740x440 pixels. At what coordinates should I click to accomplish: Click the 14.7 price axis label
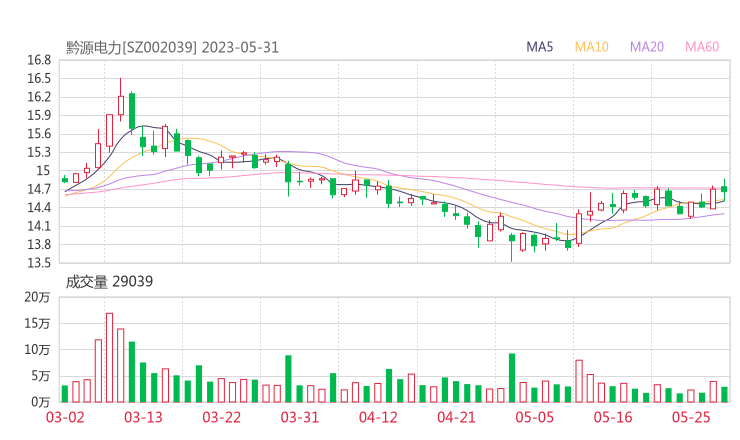click(39, 189)
